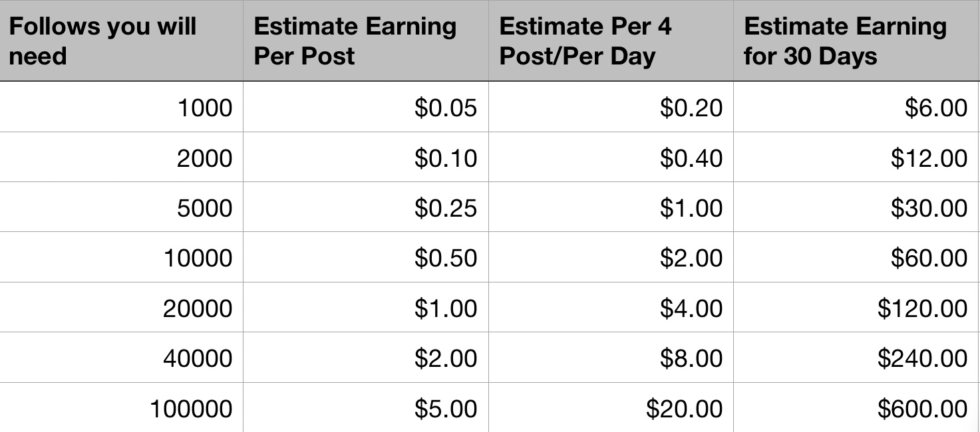Screen dimensions: 980x432
Task: Select the "Follows you will need" header cell
Action: click(x=121, y=41)
